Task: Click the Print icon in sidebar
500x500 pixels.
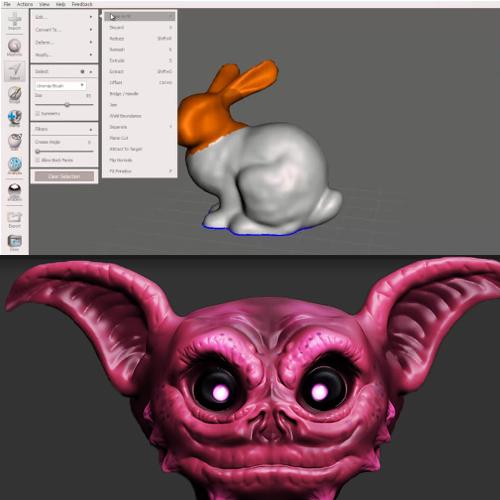Action: coord(15,243)
